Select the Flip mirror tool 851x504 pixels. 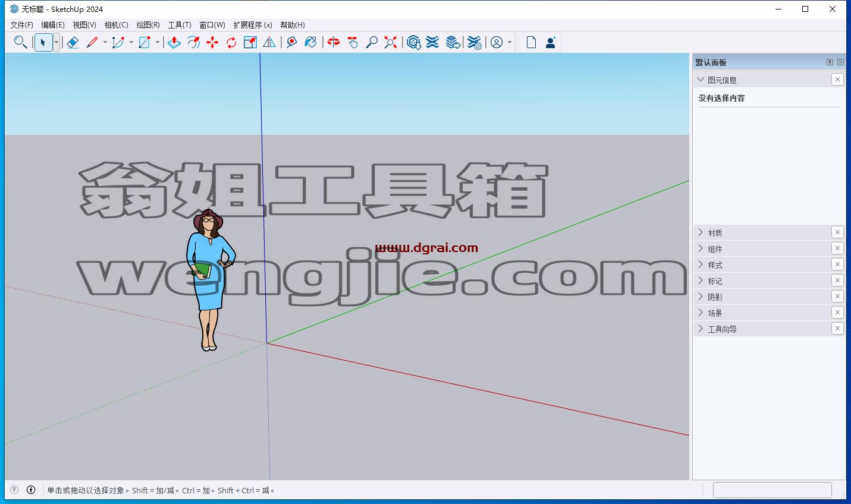[x=269, y=42]
